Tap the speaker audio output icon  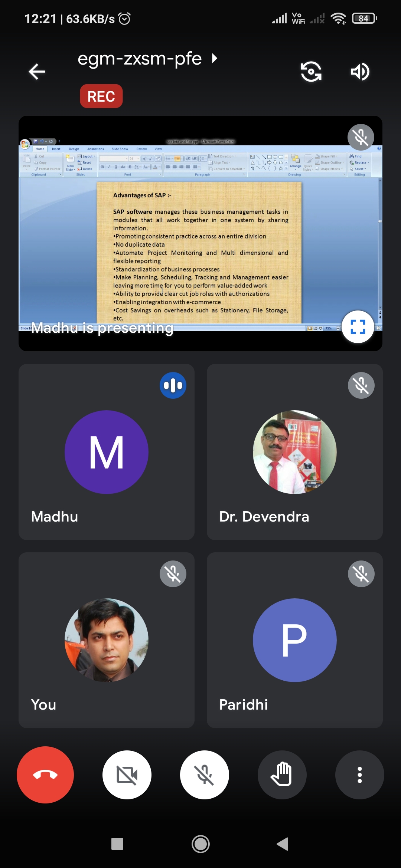point(359,72)
